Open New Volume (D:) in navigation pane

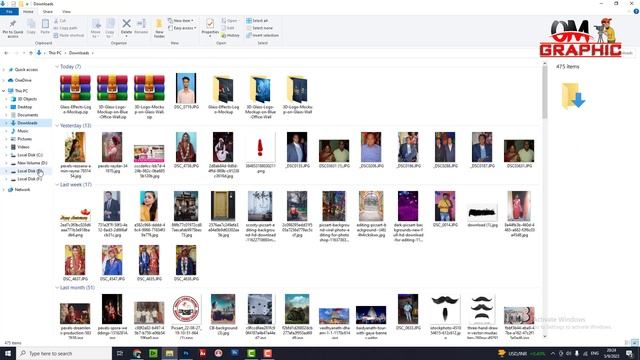click(32, 163)
